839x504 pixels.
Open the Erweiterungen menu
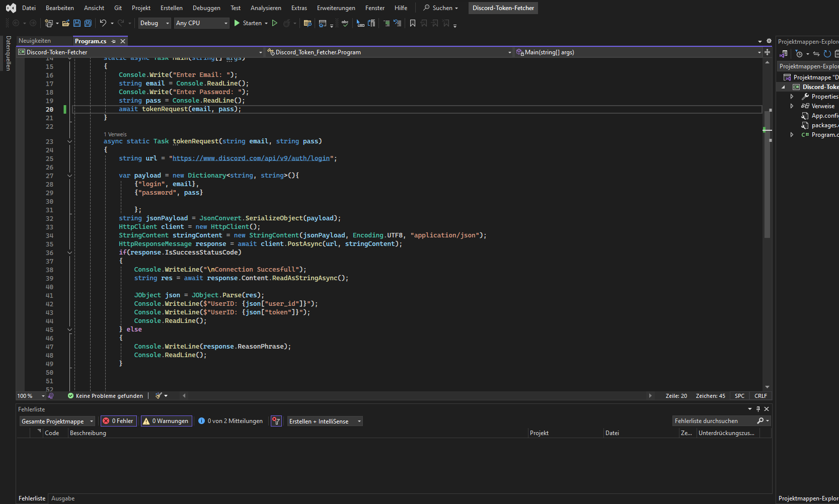(x=336, y=8)
